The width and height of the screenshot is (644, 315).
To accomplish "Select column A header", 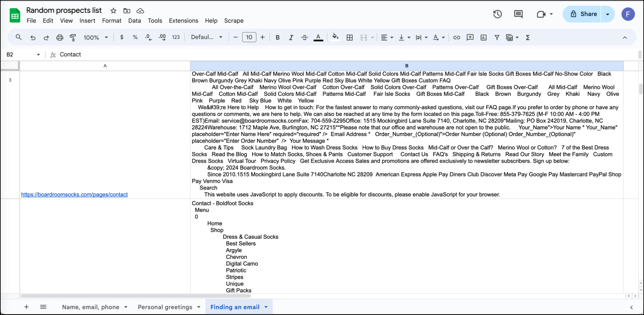I will click(105, 66).
